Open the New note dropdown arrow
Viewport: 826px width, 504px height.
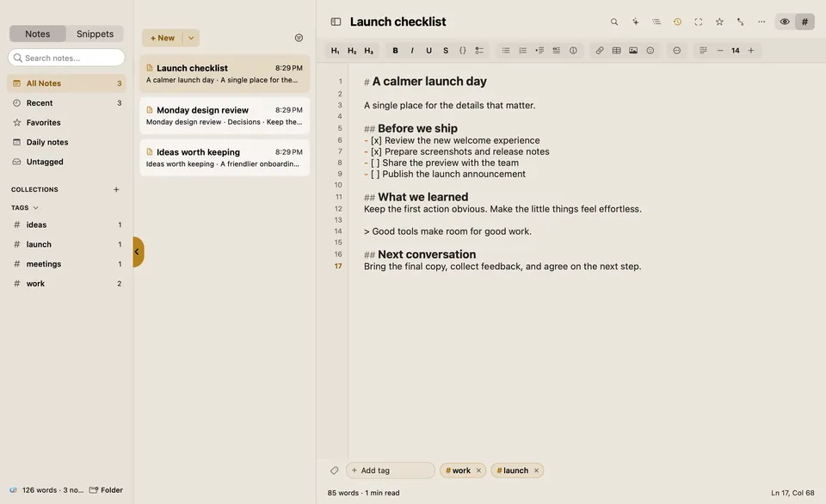click(191, 38)
